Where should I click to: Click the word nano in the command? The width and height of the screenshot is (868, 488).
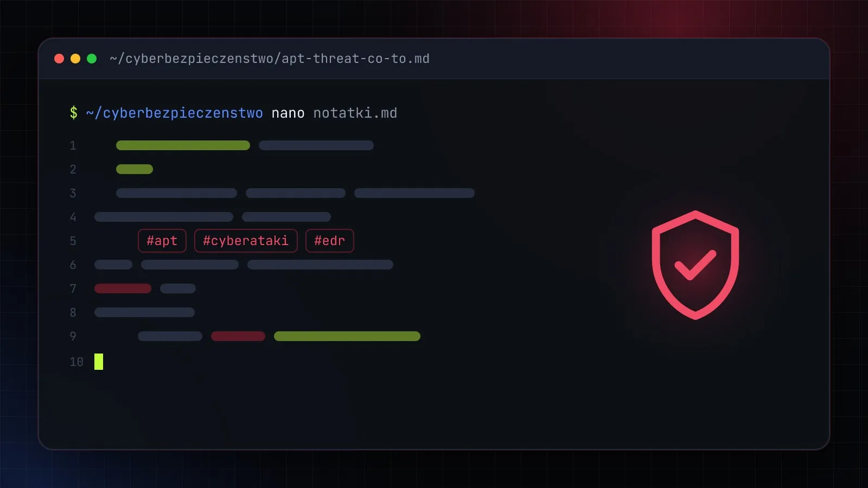(x=288, y=113)
